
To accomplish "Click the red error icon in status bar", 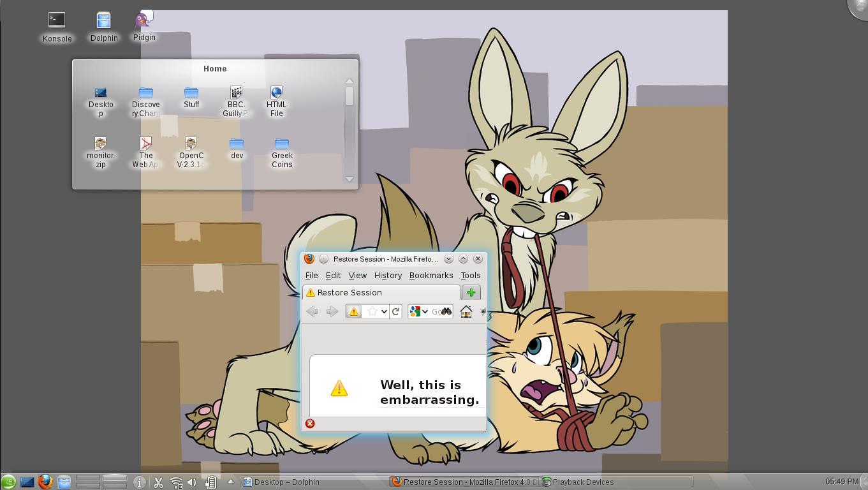I will coord(310,424).
